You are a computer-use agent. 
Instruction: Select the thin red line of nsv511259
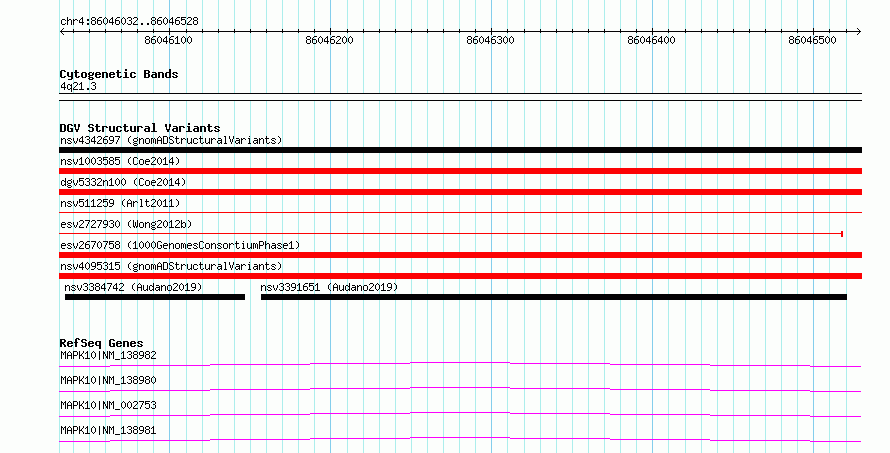coord(460,212)
